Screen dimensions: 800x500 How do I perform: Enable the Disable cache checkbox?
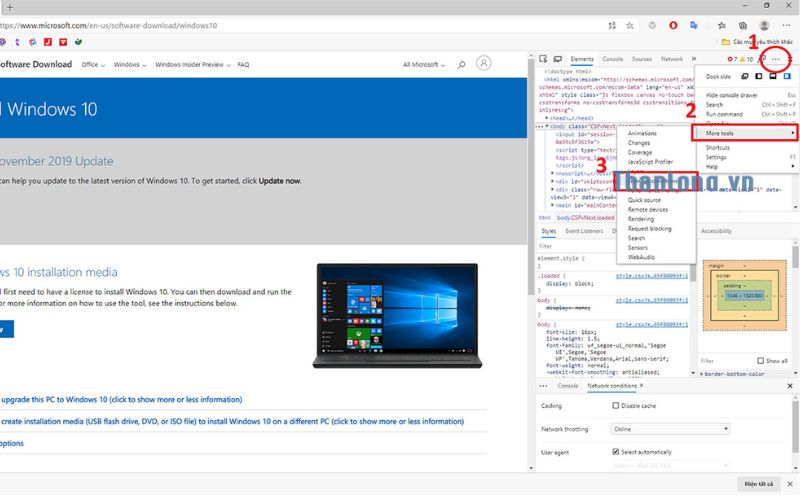click(x=616, y=406)
